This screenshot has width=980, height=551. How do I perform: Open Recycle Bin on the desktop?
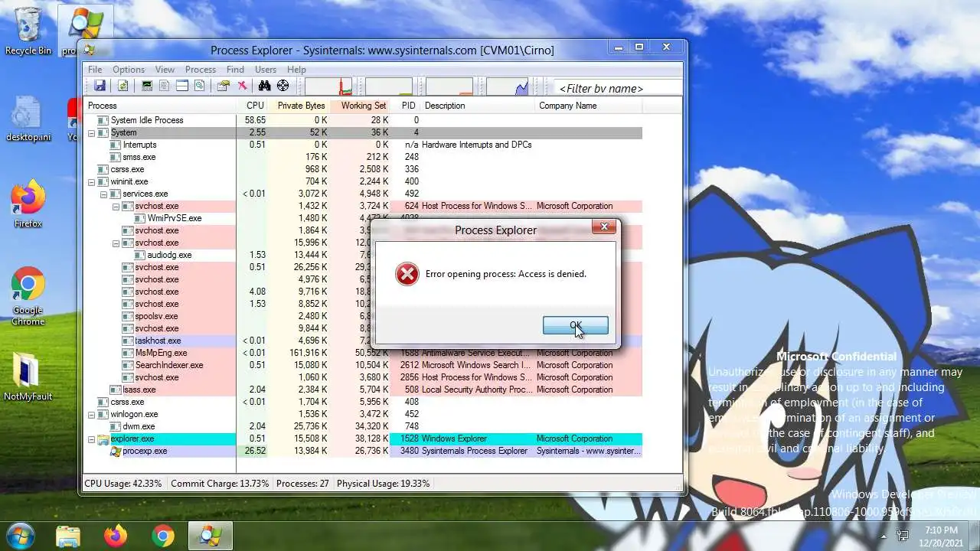28,31
